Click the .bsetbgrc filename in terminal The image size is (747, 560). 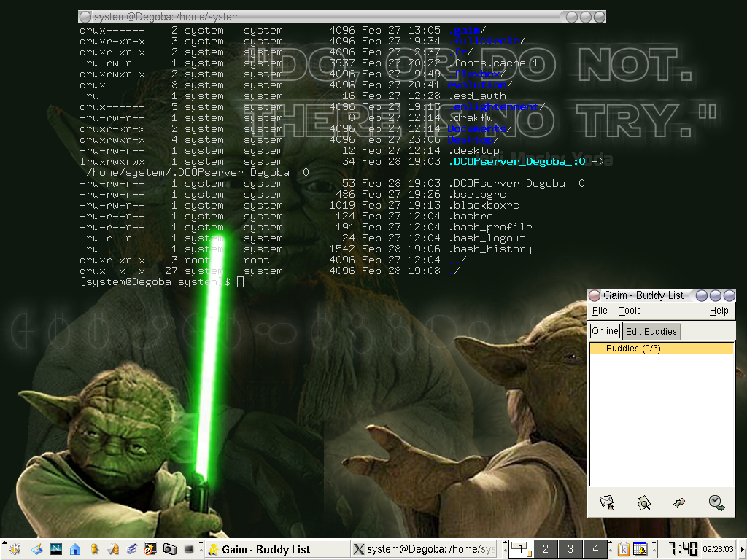tap(477, 194)
